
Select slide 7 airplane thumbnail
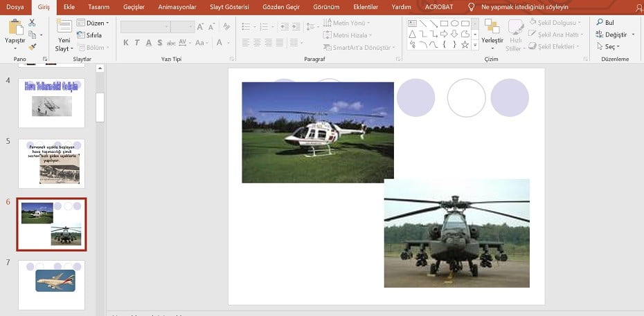(x=51, y=285)
